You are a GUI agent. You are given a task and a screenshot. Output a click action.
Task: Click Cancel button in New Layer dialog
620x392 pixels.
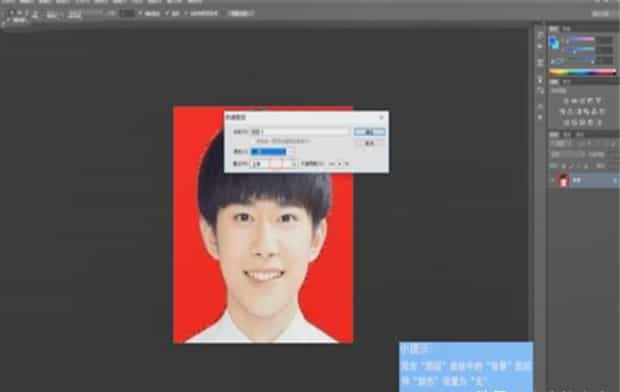[369, 143]
